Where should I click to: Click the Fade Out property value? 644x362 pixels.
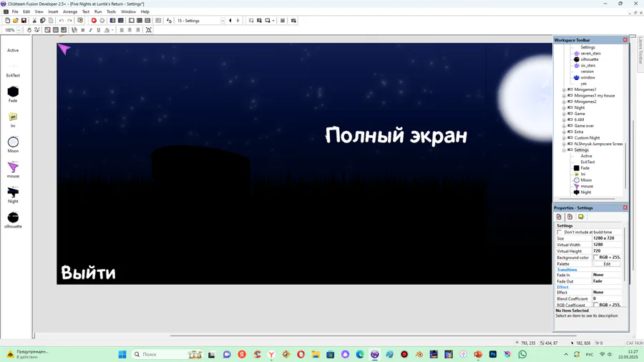607,281
